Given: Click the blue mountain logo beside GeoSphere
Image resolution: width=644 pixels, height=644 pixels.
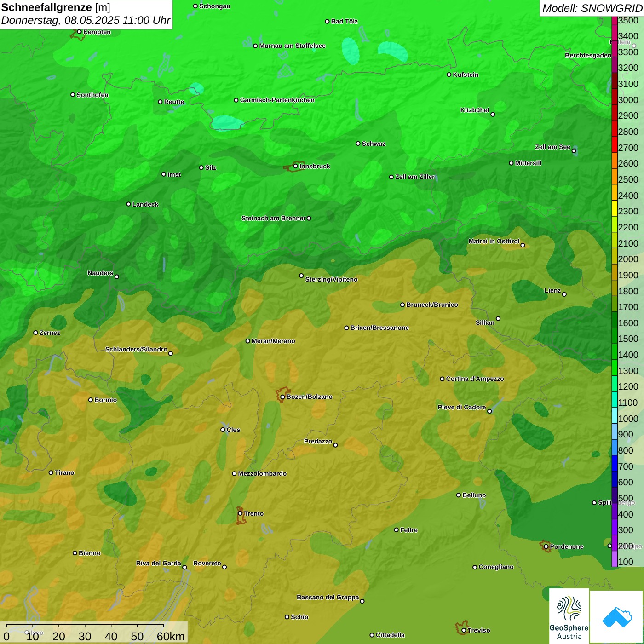Looking at the screenshot, I should coord(617,617).
